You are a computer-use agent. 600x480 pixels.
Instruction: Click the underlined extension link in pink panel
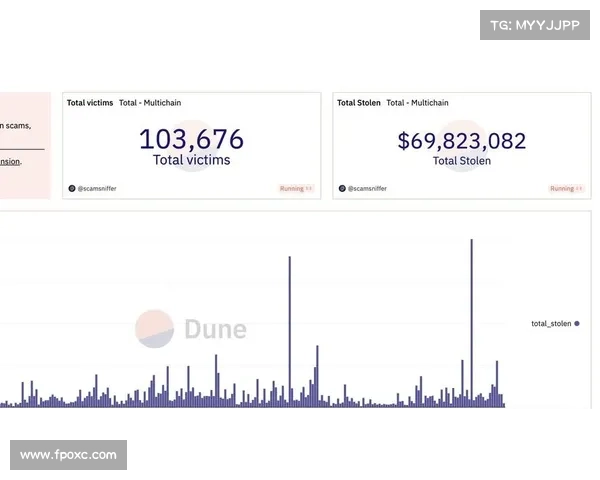(10, 161)
